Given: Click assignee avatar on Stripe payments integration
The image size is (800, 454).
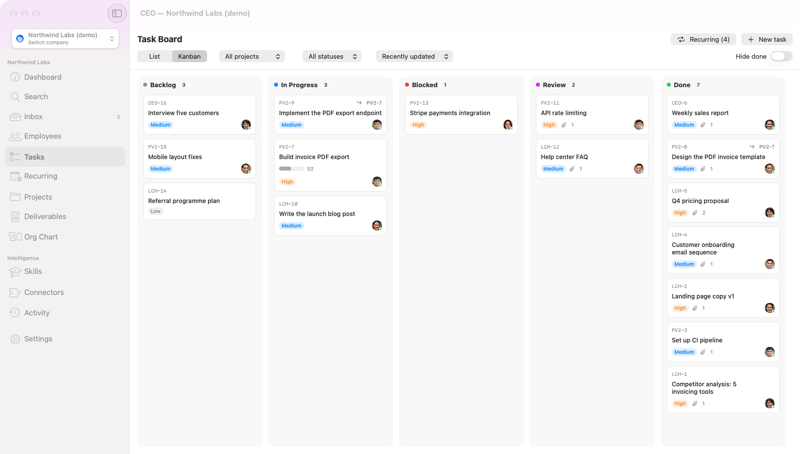Looking at the screenshot, I should click(508, 124).
